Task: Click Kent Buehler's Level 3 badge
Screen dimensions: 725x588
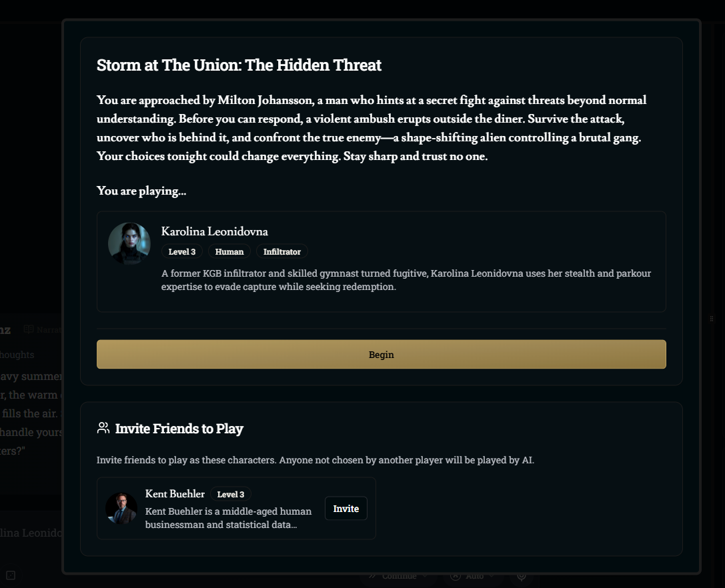Action: tap(231, 494)
